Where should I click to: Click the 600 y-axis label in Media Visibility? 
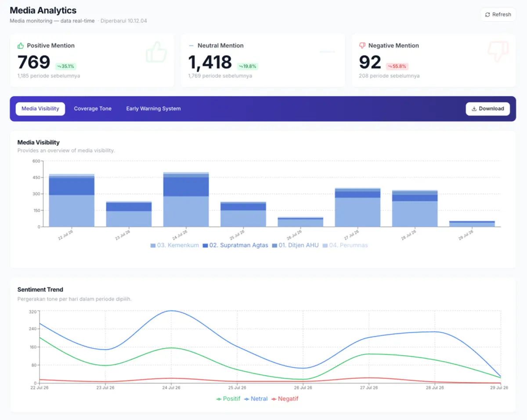tap(36, 161)
